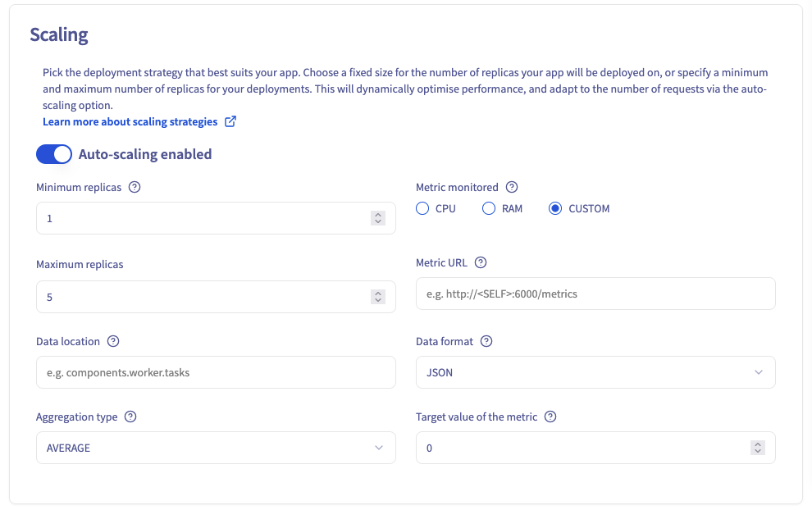The width and height of the screenshot is (812, 510).
Task: Click the help icon next to Data location
Action: click(x=113, y=341)
